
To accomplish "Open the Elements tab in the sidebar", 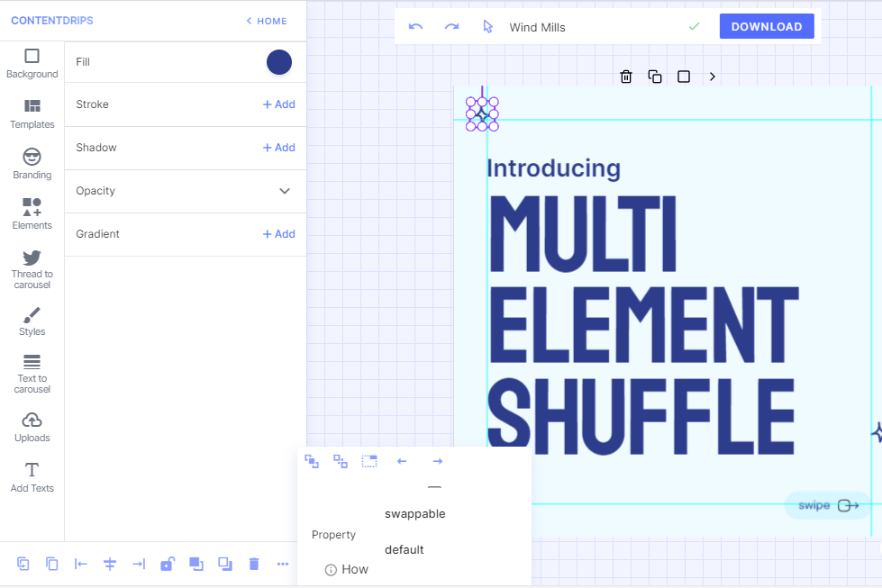I will click(x=32, y=214).
